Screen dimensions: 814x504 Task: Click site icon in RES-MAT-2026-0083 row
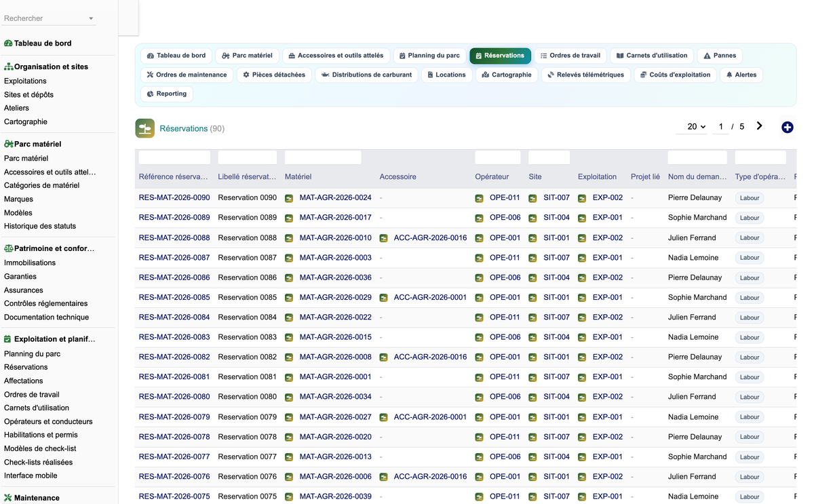pyautogui.click(x=532, y=337)
